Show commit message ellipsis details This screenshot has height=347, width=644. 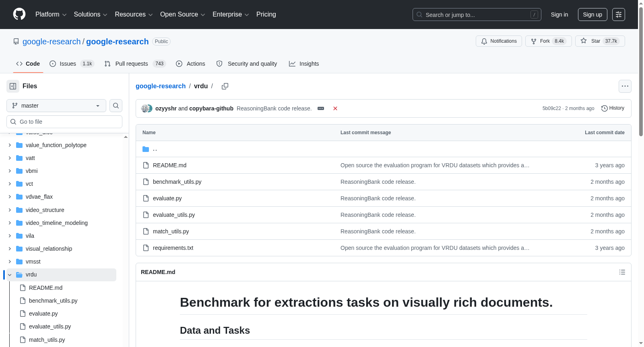pos(321,108)
